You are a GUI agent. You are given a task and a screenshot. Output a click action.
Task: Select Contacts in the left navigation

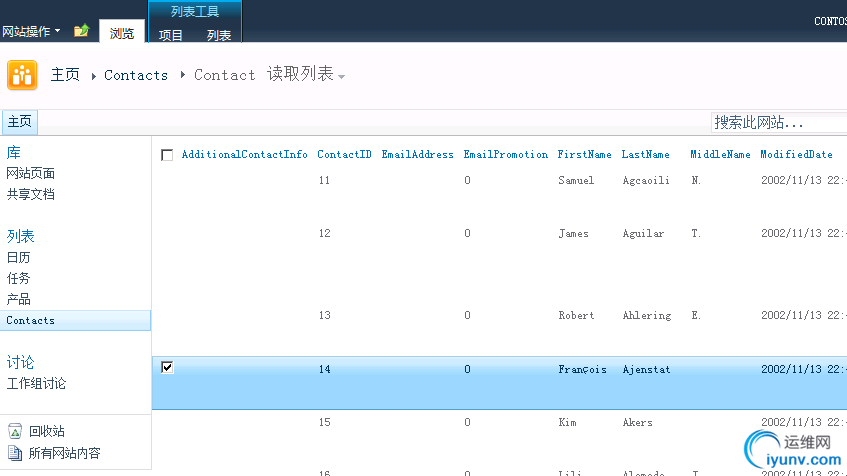coord(76,320)
